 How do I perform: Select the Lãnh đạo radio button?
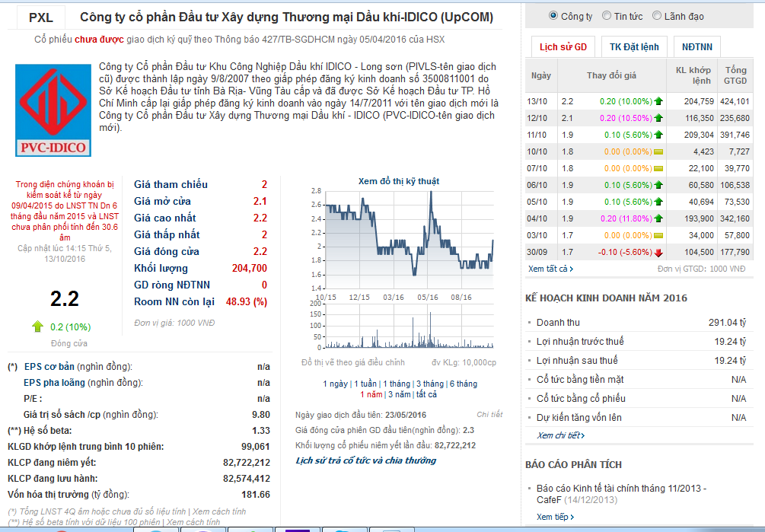pyautogui.click(x=657, y=16)
